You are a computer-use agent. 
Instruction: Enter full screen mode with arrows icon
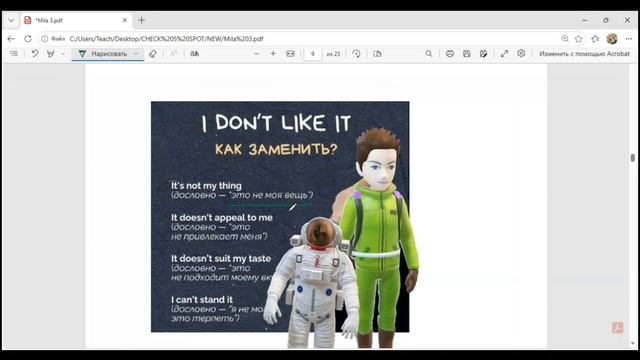pyautogui.click(x=504, y=53)
